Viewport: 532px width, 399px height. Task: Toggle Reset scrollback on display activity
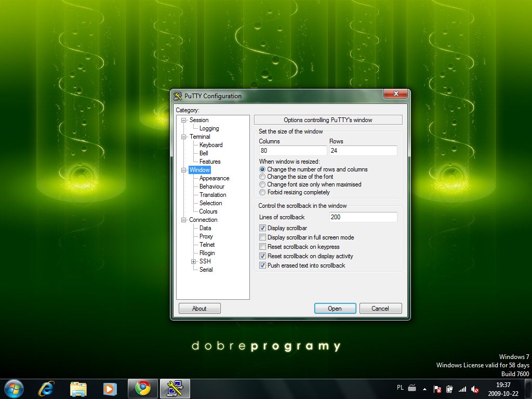coord(262,256)
